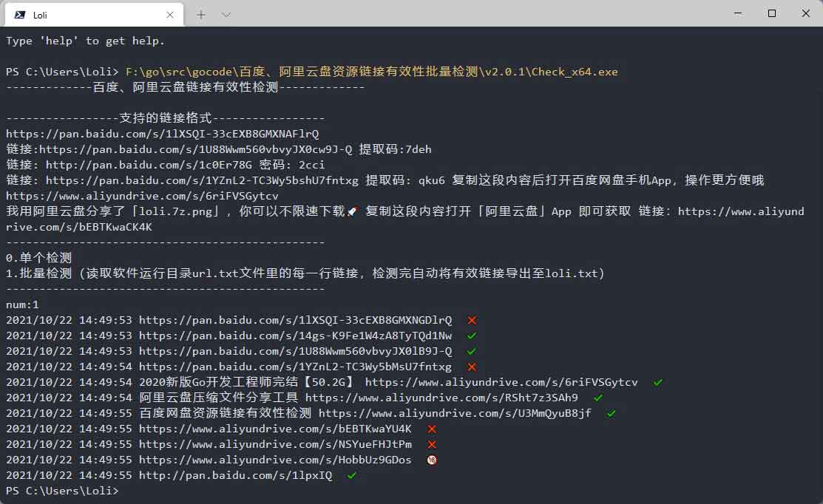Click green check after 1U88Wwm560vbvyJX0lB9J-Q link
823x504 pixels.
point(472,351)
